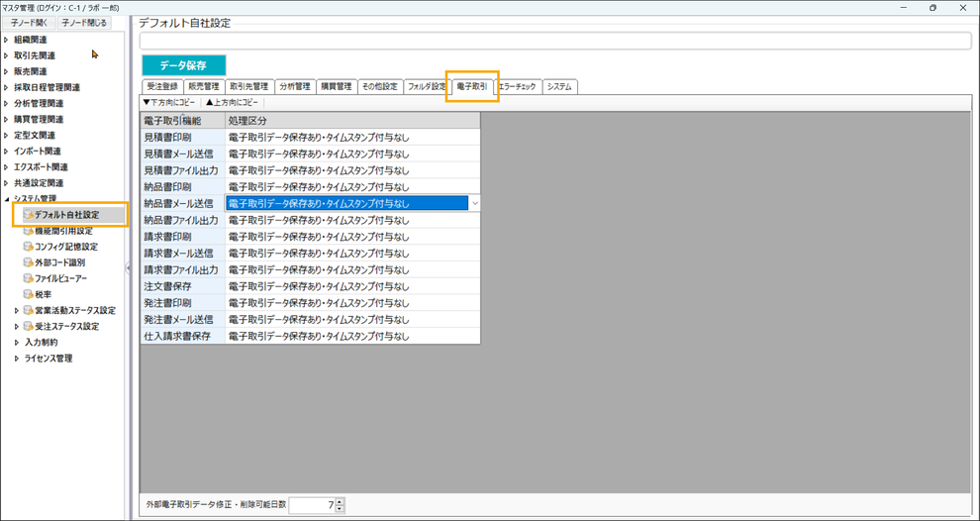Select the 発注書メール送信 row
The width and height of the screenshot is (980, 521).
click(310, 320)
